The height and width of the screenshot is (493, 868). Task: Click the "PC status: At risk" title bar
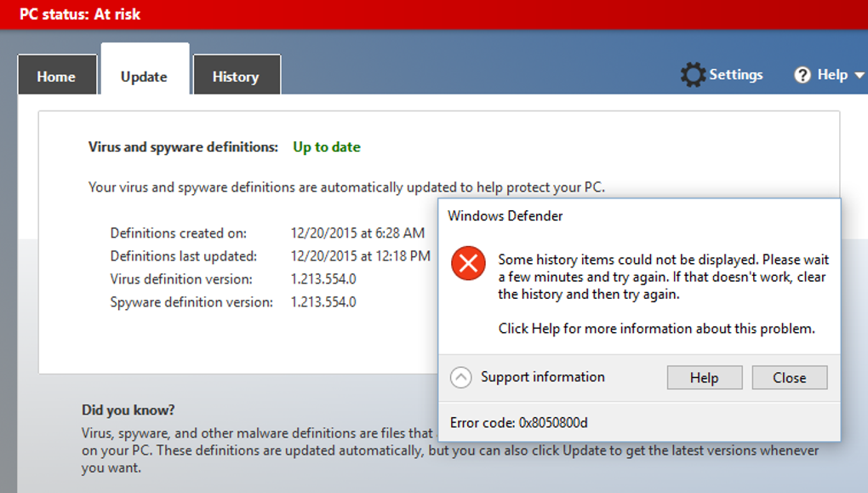tap(81, 14)
